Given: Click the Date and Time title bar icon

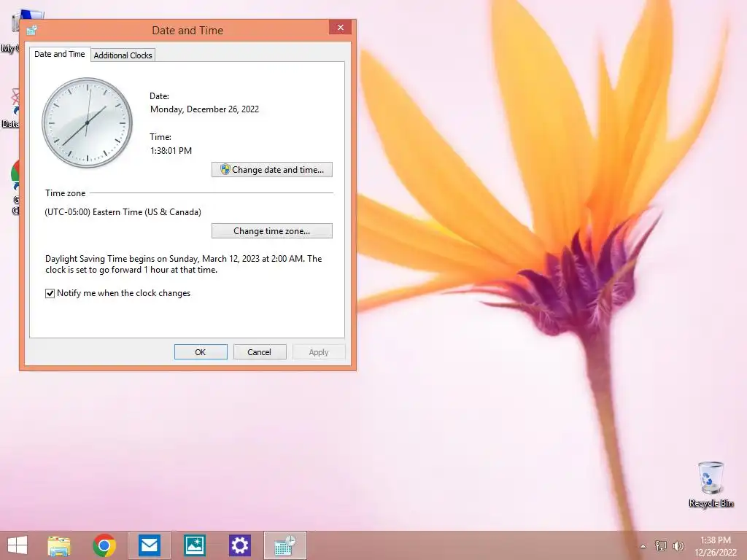Looking at the screenshot, I should [x=32, y=31].
